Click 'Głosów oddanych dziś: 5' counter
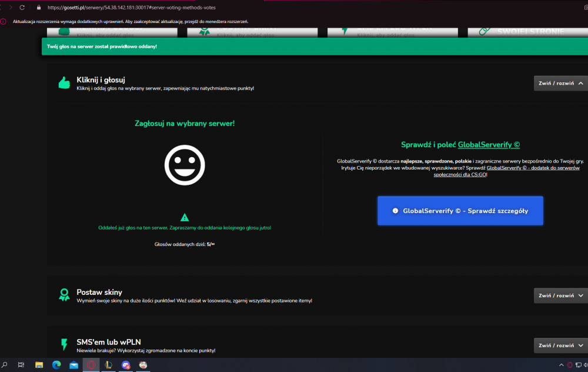This screenshot has width=588, height=372. (x=185, y=244)
